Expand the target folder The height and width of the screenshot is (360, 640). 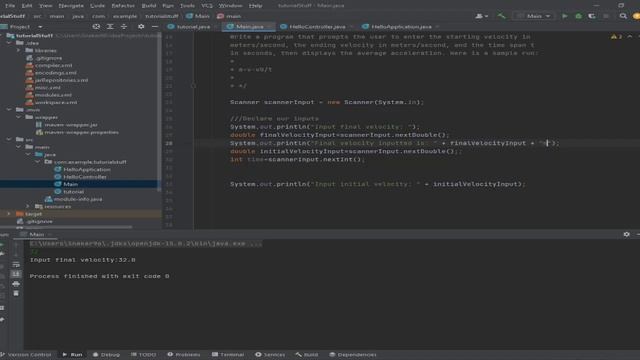point(9,214)
